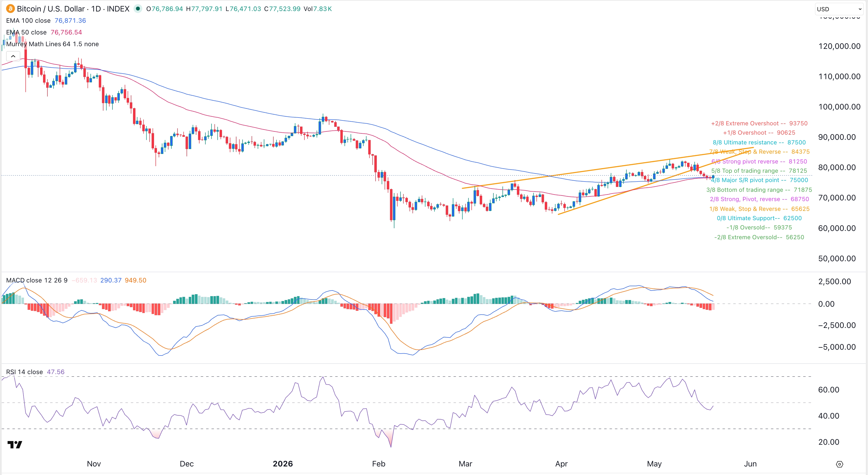Click the 120,000.00 price axis label
This screenshot has height=475, width=868.
(839, 46)
